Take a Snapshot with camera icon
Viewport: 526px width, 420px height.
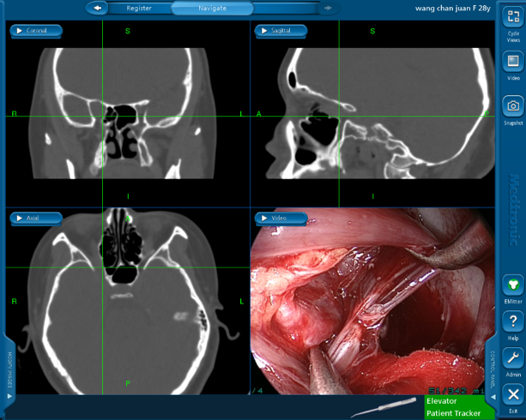pyautogui.click(x=512, y=106)
